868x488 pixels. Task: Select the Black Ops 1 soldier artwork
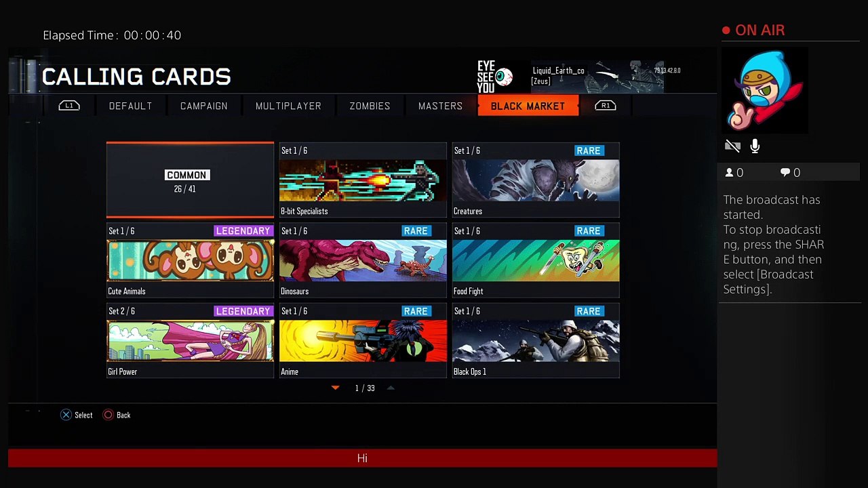pyautogui.click(x=536, y=341)
